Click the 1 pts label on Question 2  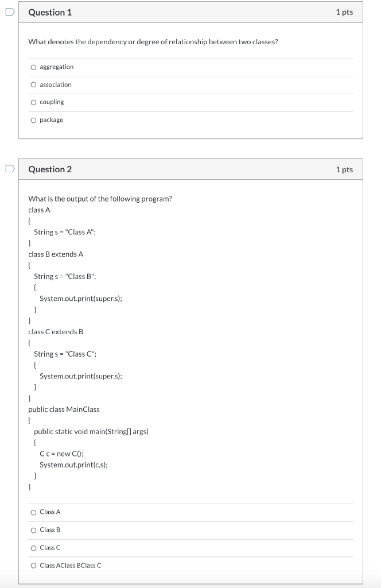[346, 169]
